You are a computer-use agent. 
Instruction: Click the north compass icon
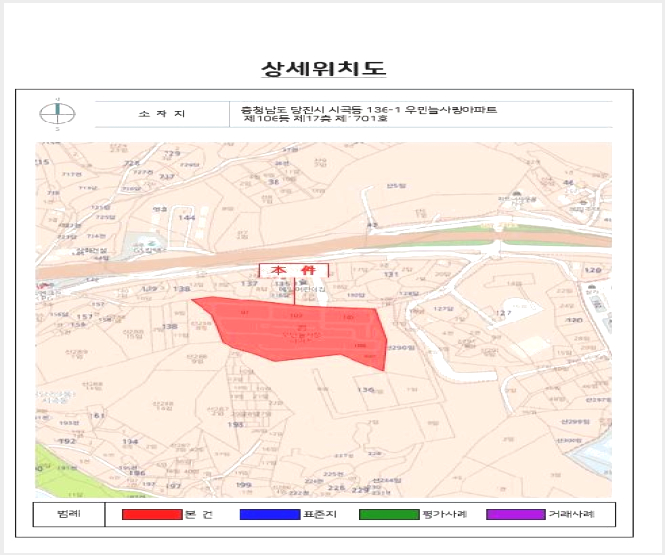[x=57, y=114]
